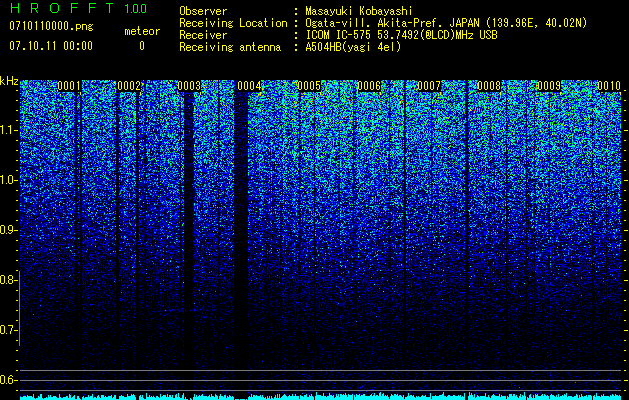Click the meteor label
The image size is (629, 400).
[x=142, y=31]
